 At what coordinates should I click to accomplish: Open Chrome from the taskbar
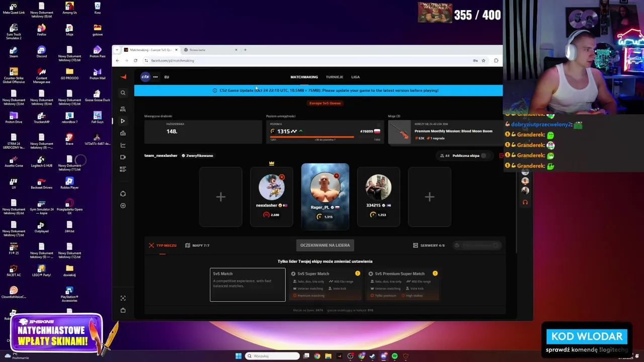317,356
